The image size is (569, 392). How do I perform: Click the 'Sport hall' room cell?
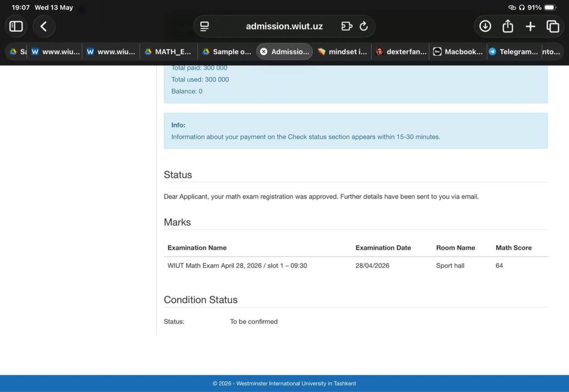(450, 266)
